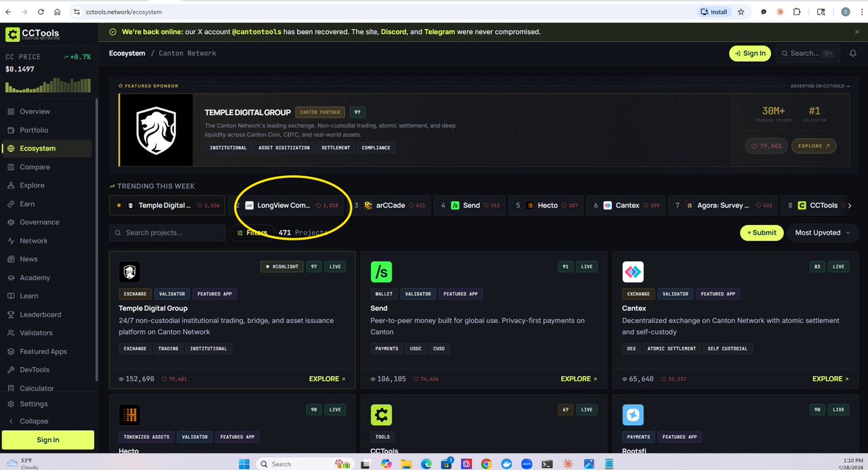868x470 pixels.
Task: Like Temple Digital Group sponsor (79,681 heart)
Action: coord(766,146)
